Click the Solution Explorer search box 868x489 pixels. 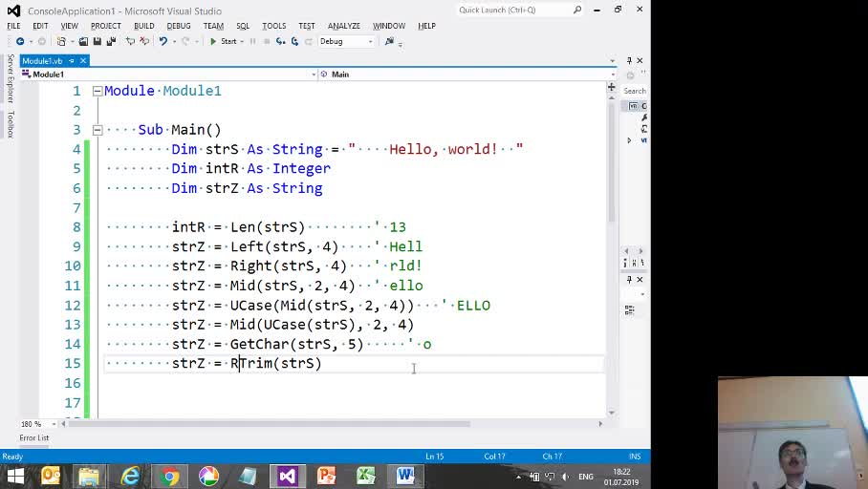coord(635,91)
